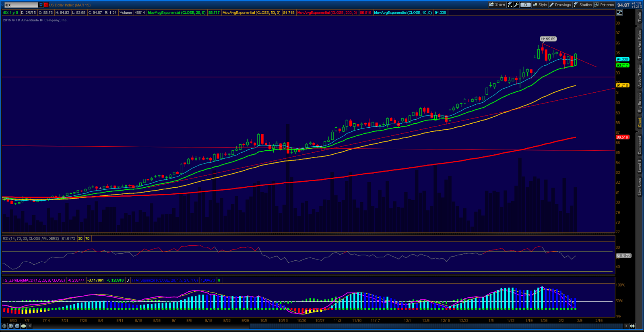Viewport: 644px width, 332px height.
Task: Click the /DX 1 y D chart label
Action: [11, 12]
